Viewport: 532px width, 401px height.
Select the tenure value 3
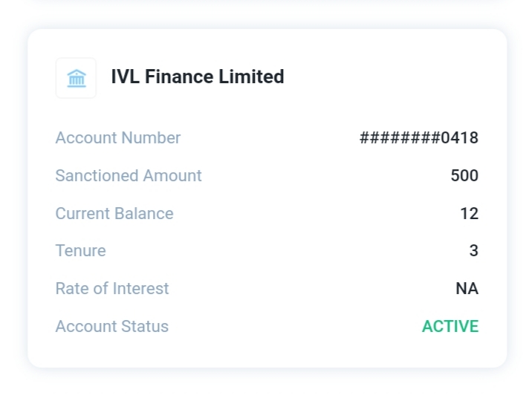point(473,251)
